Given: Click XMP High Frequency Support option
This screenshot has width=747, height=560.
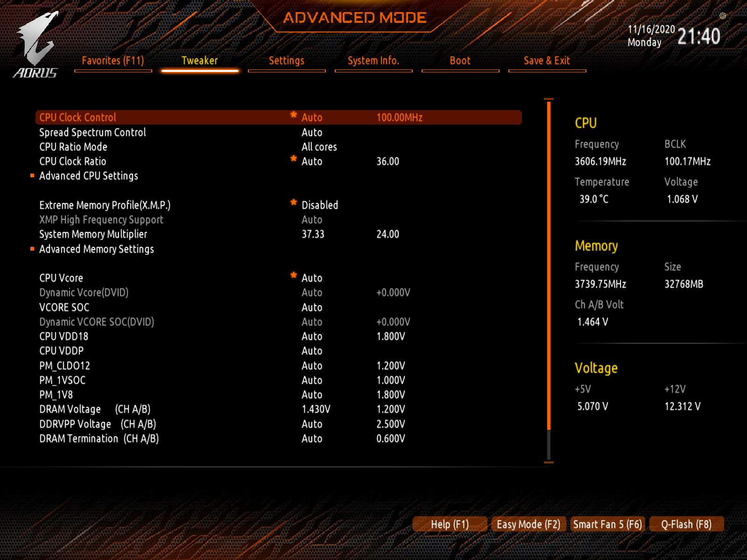Looking at the screenshot, I should (x=101, y=220).
